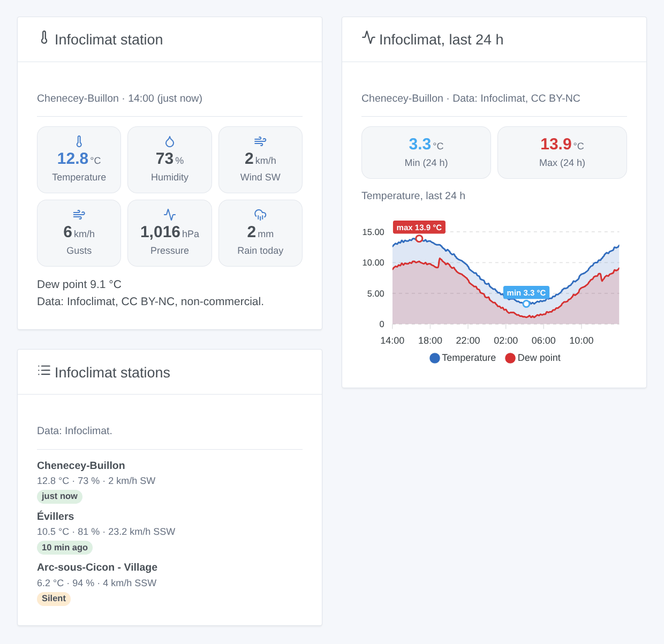Click the 22:00 x-axis label on chart
The height and width of the screenshot is (644, 664).
tap(468, 340)
